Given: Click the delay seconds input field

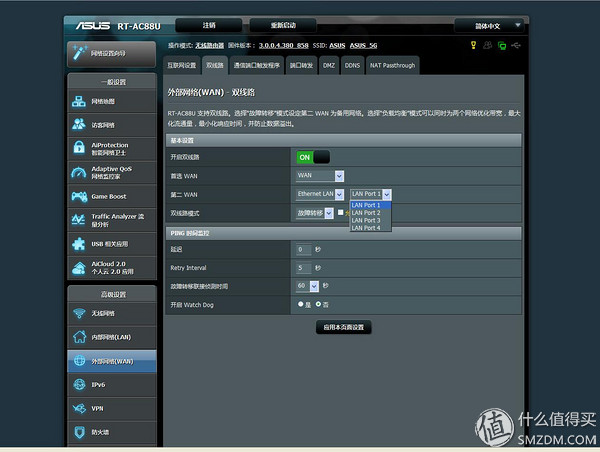Looking at the screenshot, I should click(303, 250).
